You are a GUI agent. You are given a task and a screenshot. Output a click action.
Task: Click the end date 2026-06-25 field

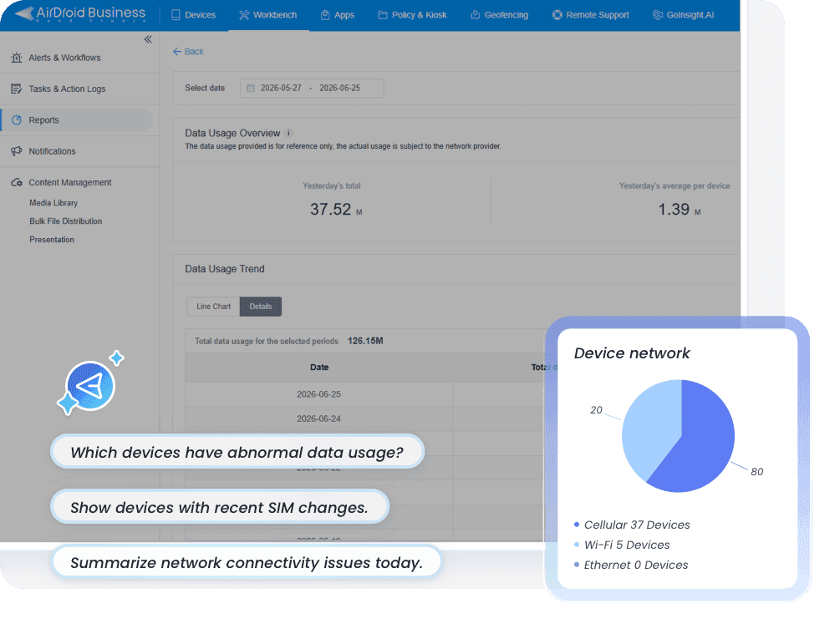(x=339, y=89)
